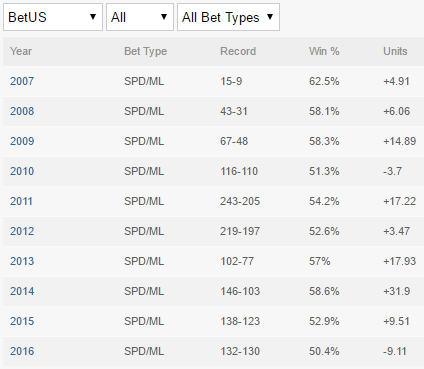Open the 2010 year link

pos(22,171)
